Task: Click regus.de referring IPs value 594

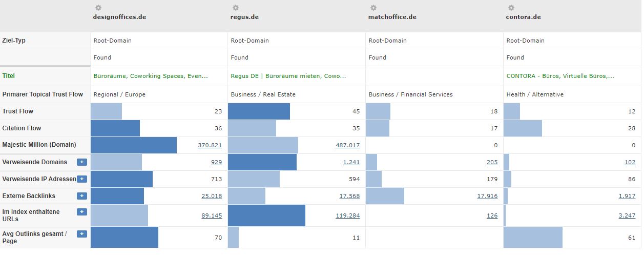Action: [355, 179]
